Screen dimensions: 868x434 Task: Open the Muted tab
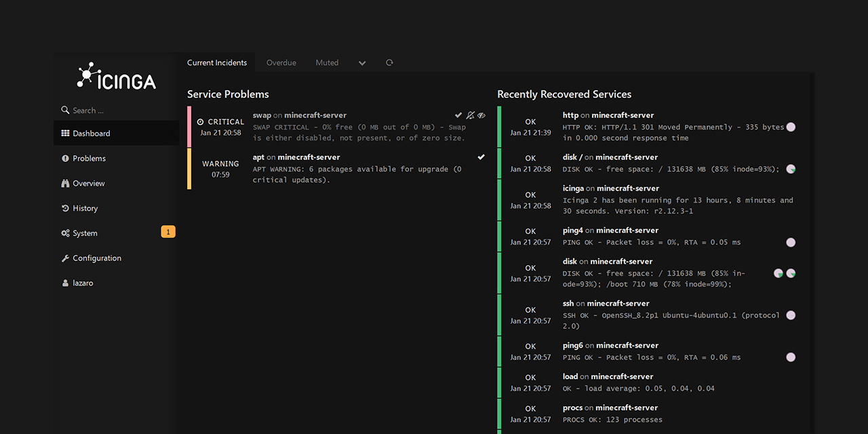pos(327,62)
